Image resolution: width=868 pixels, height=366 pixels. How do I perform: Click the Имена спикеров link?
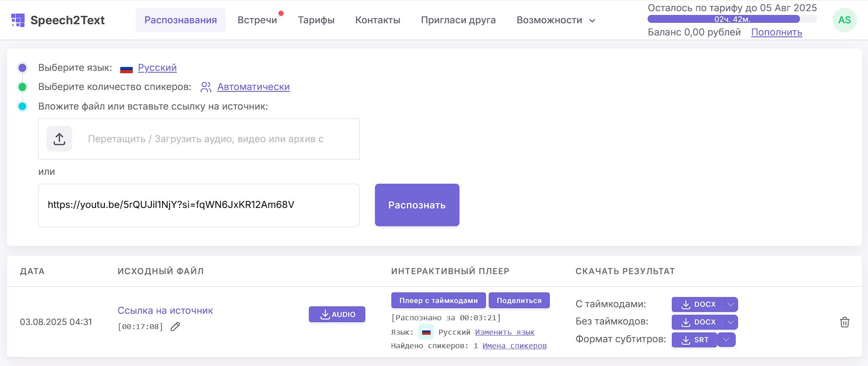tap(514, 345)
